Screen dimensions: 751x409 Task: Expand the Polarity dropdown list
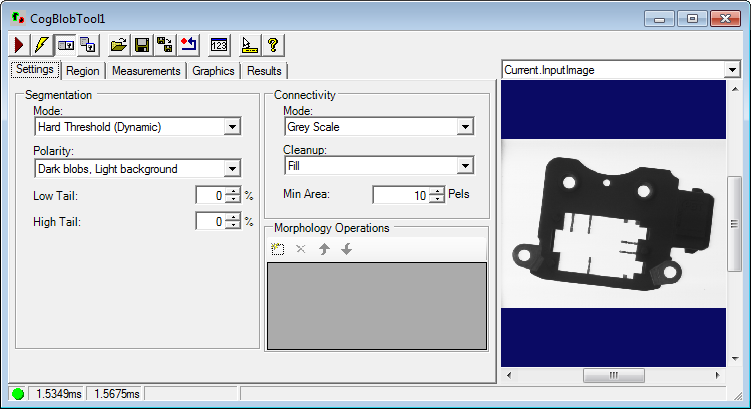tap(232, 169)
